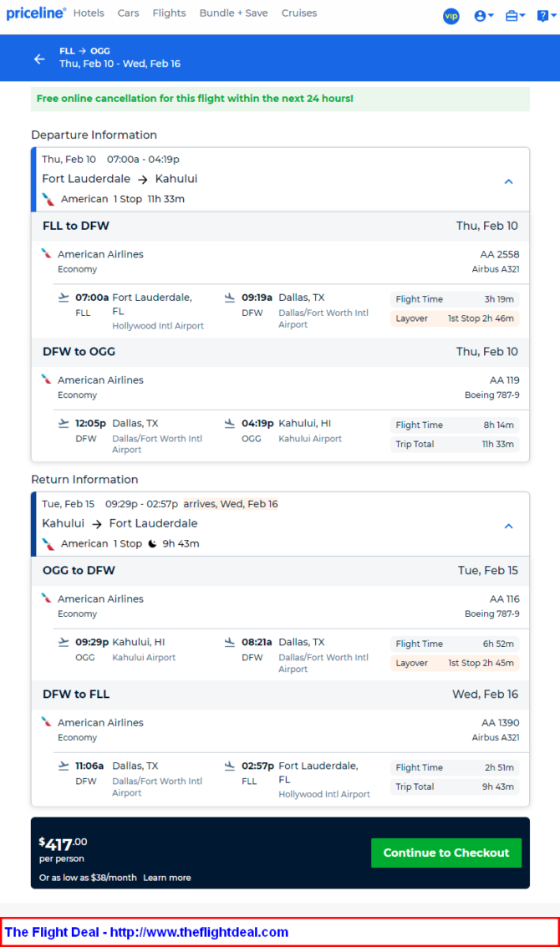This screenshot has width=560, height=947.
Task: Open the My Trips briefcase menu
Action: tap(515, 16)
